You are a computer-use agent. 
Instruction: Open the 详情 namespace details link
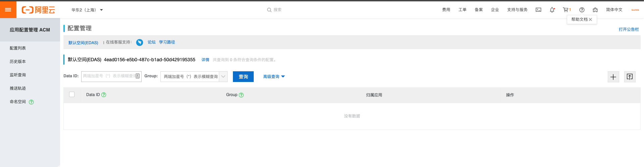205,60
